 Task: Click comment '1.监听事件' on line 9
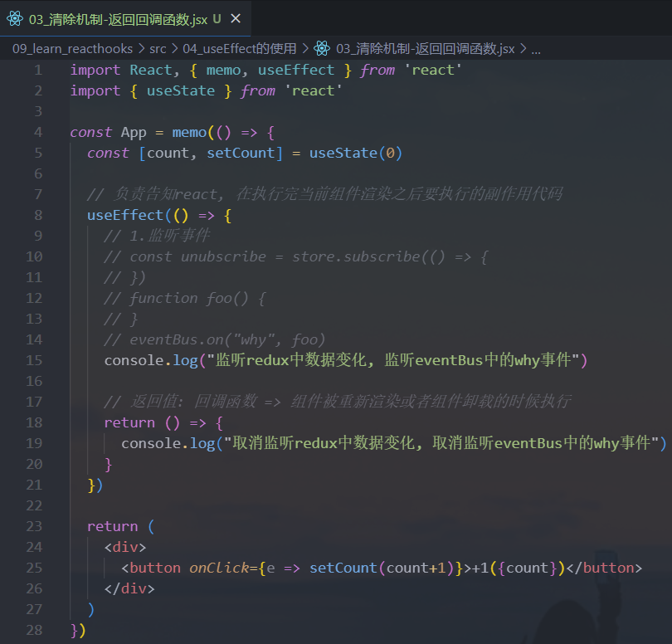point(170,236)
